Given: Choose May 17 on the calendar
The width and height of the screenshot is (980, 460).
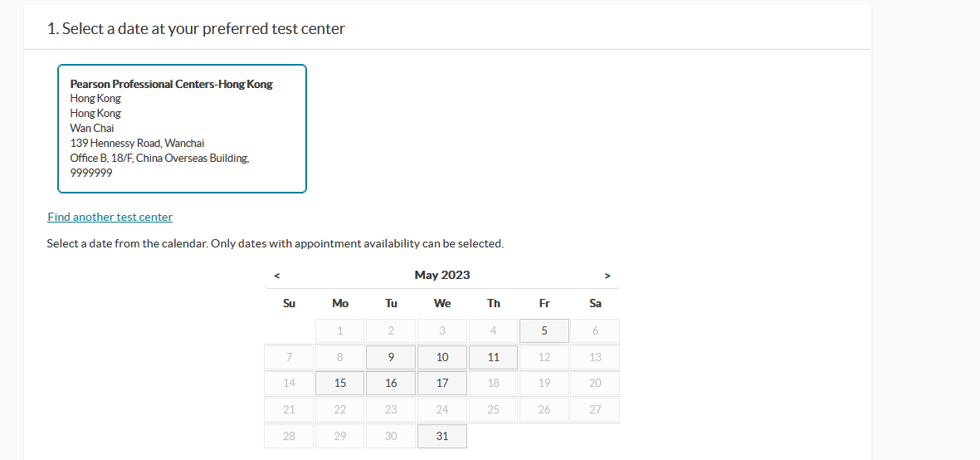Looking at the screenshot, I should coord(442,383).
